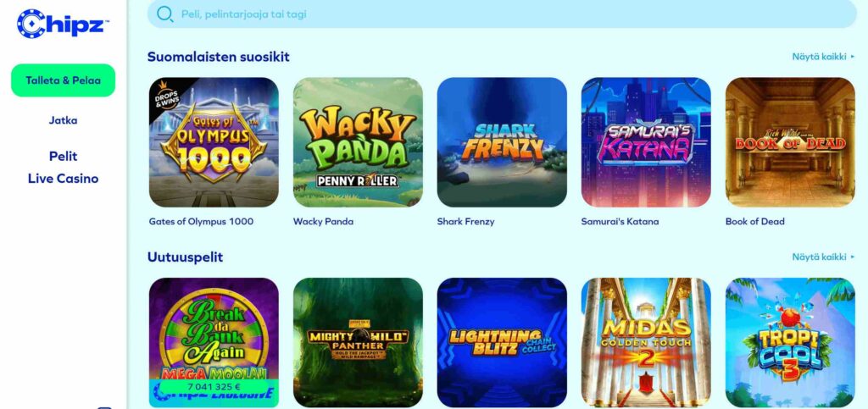868x409 pixels.
Task: Open the Live Casino menu item
Action: click(x=63, y=179)
